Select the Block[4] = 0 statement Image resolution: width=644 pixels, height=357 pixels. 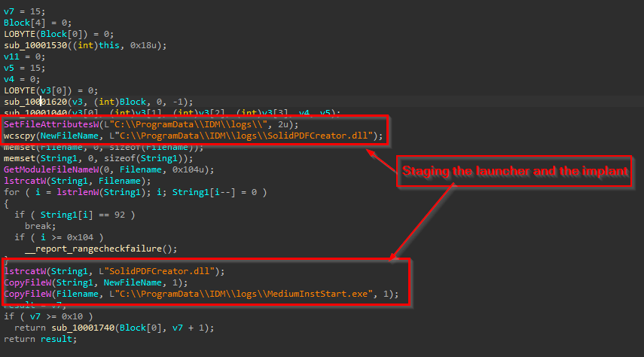click(38, 23)
